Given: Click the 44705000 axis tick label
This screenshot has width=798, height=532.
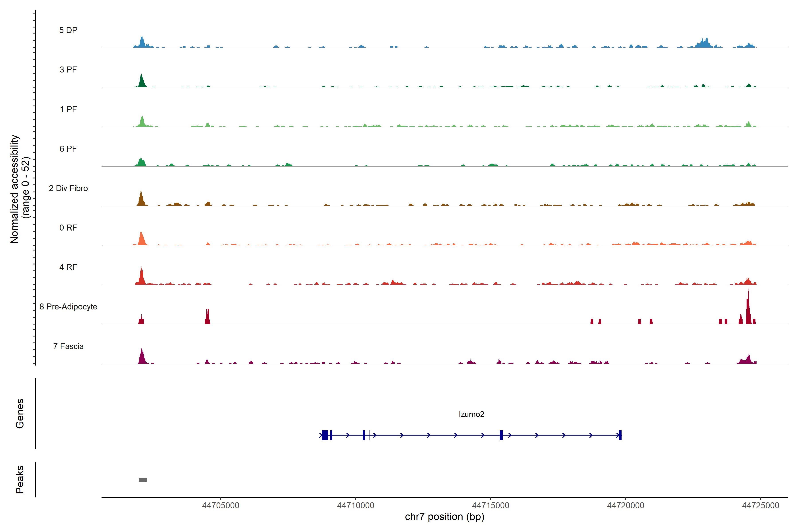Looking at the screenshot, I should pos(221,506).
